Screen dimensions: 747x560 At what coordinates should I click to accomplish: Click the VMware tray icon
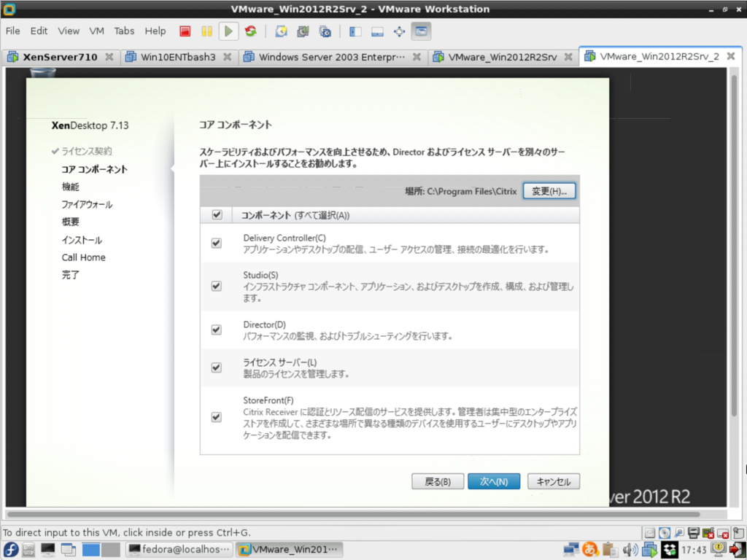coord(649,550)
